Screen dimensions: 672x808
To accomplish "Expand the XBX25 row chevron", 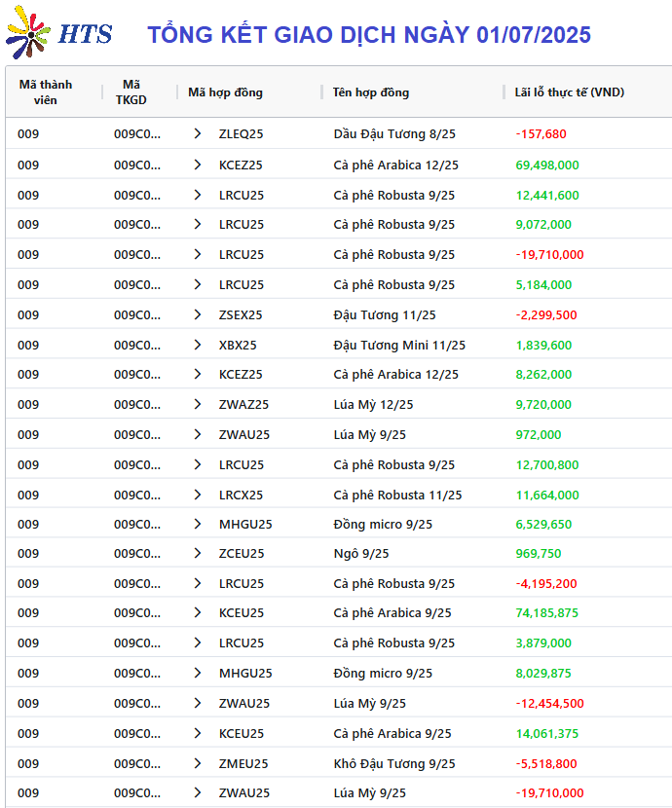I will (x=198, y=345).
